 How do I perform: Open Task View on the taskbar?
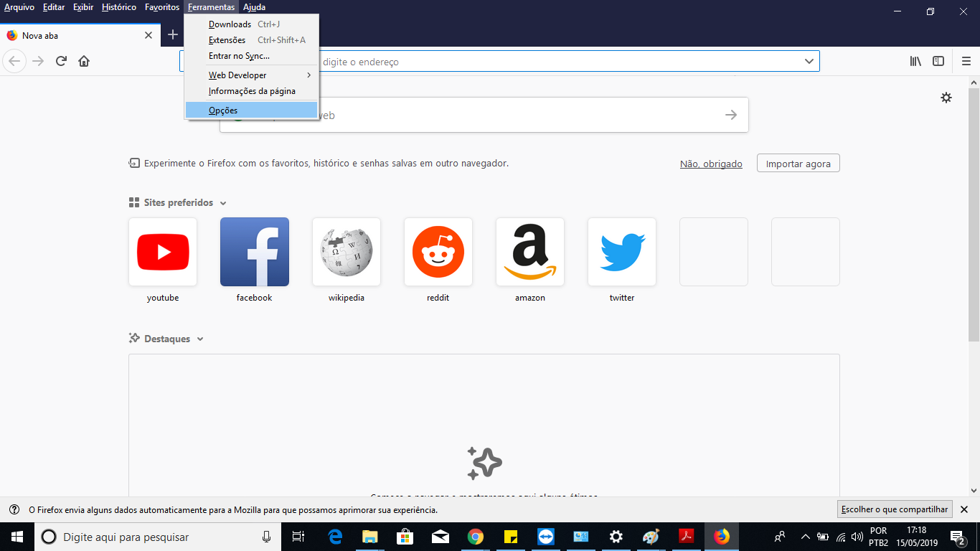point(298,537)
